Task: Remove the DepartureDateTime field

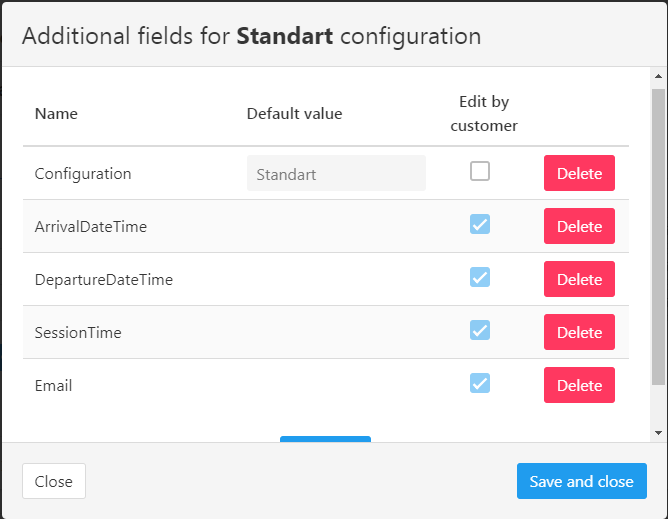Action: point(579,279)
